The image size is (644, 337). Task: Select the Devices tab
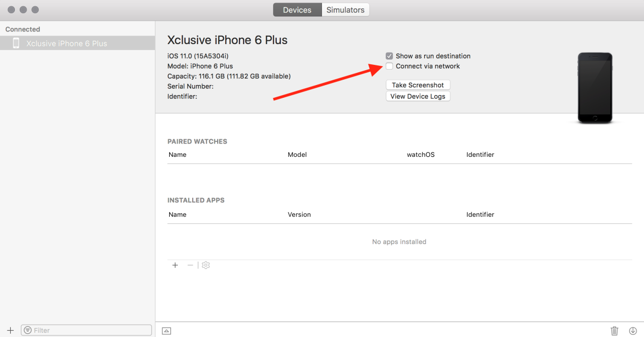click(x=297, y=10)
